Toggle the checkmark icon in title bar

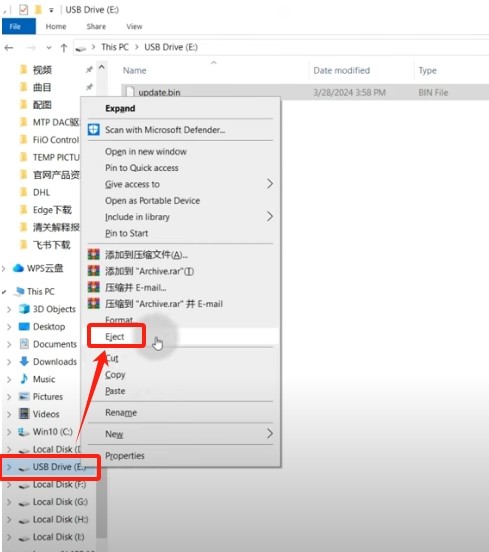[24, 10]
